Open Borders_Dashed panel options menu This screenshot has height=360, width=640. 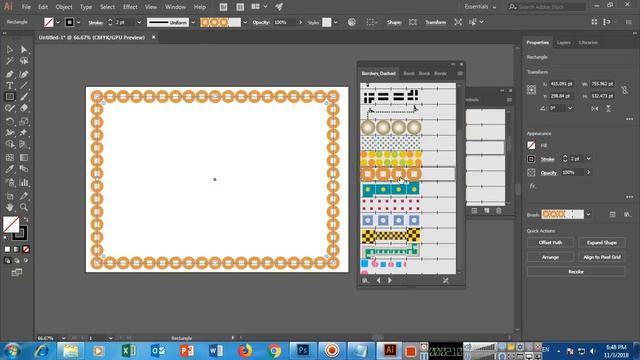click(460, 73)
